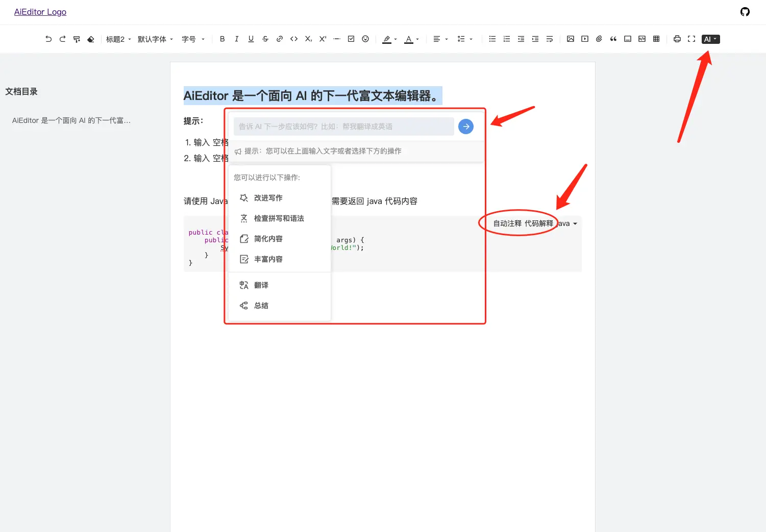
Task: Click the undo arrow in toolbar
Action: [x=48, y=39]
